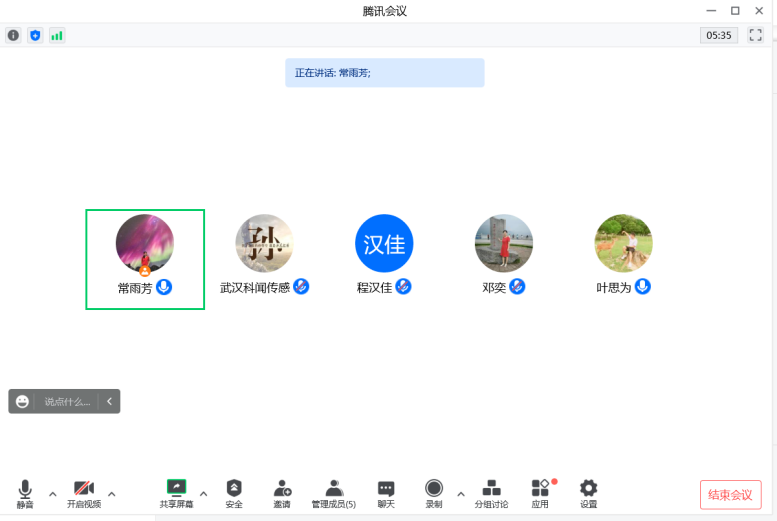Open the 安全 security icon
This screenshot has width=777, height=521.
point(234,493)
